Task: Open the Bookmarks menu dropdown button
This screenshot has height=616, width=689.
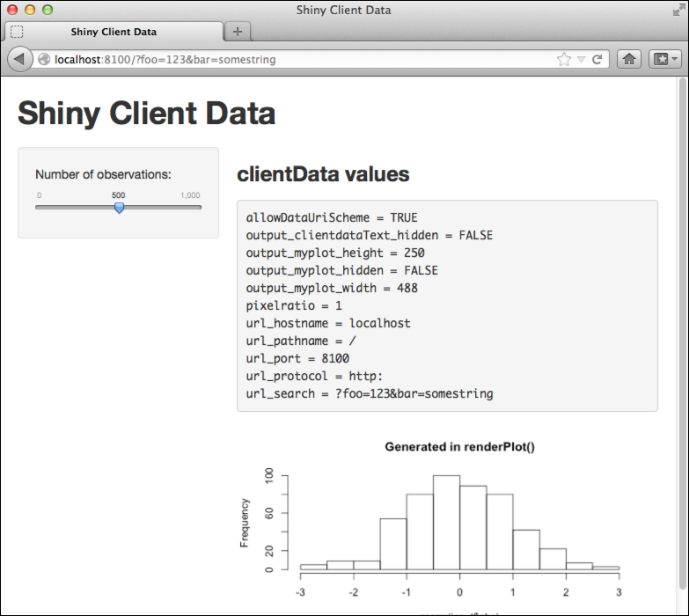Action: pyautogui.click(x=663, y=59)
